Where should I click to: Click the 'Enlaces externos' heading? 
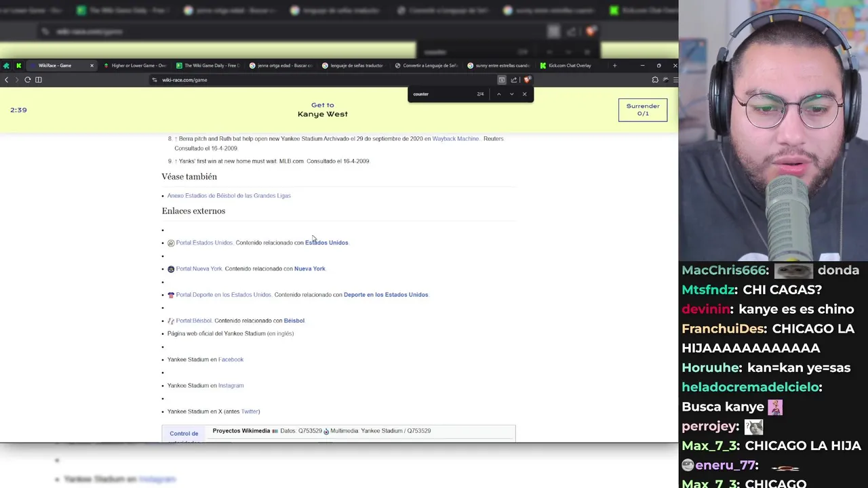tap(193, 211)
